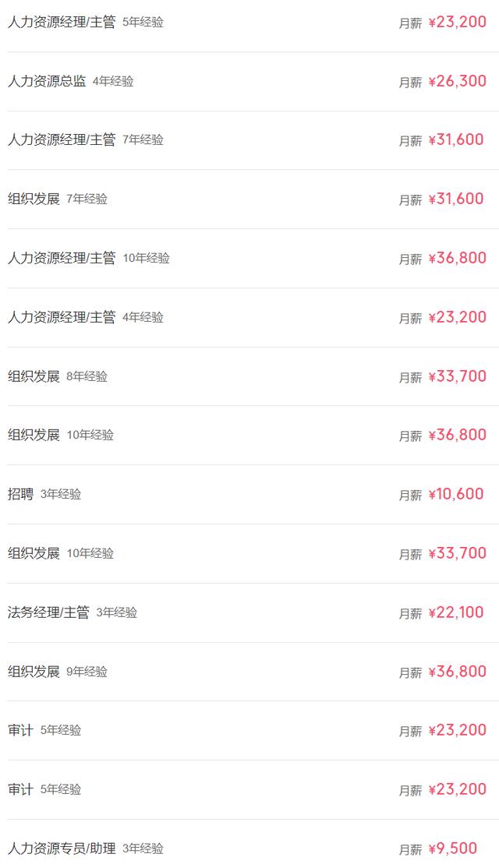This screenshot has height=868, width=499.
Task: Click the 组织发展 9年经验 row title
Action: (34, 672)
